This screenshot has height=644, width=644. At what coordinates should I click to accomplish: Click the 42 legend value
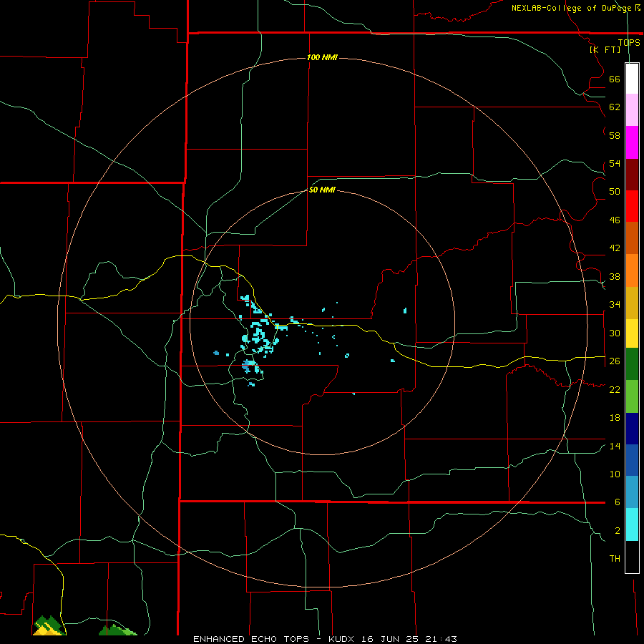(x=615, y=248)
